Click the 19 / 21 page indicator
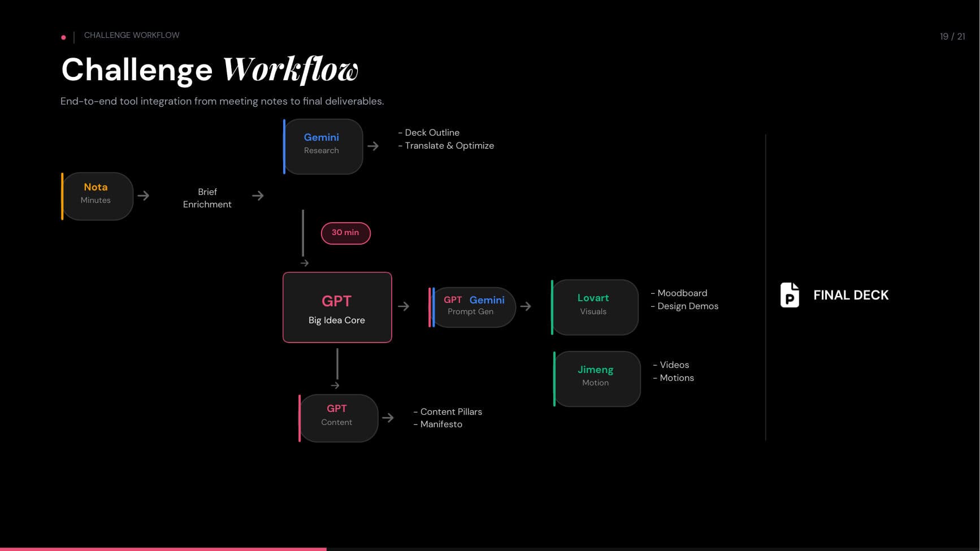980x551 pixels. 952,36
